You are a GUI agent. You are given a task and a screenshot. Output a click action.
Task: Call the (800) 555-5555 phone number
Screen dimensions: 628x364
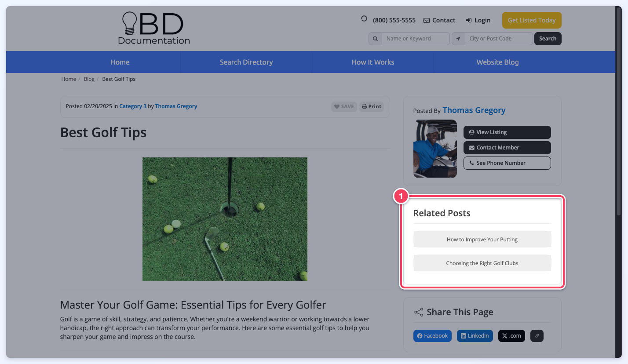click(x=394, y=20)
